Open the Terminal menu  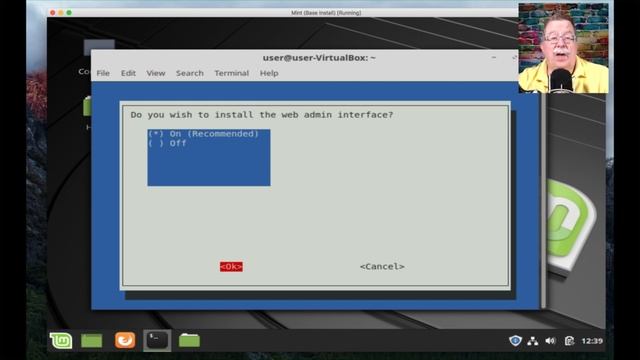[232, 73]
